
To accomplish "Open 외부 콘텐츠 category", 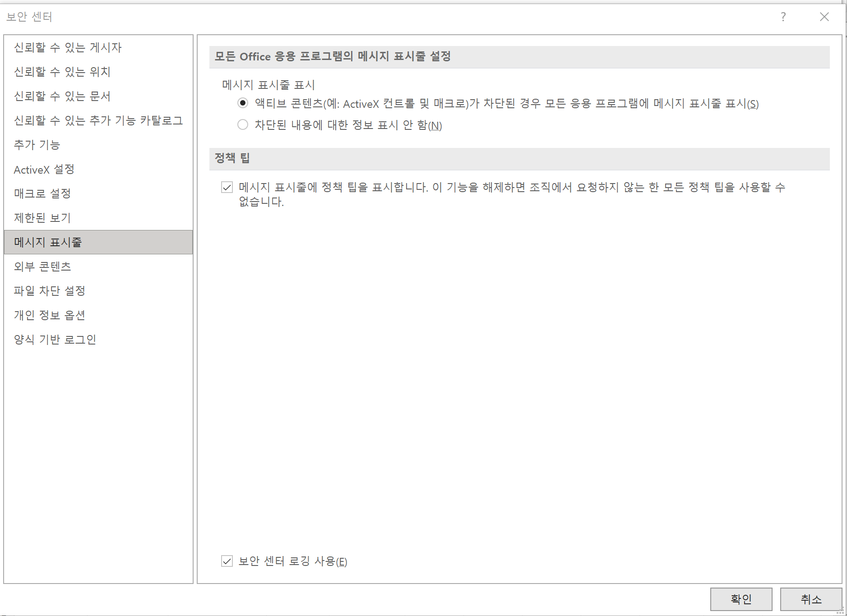I will 98,267.
